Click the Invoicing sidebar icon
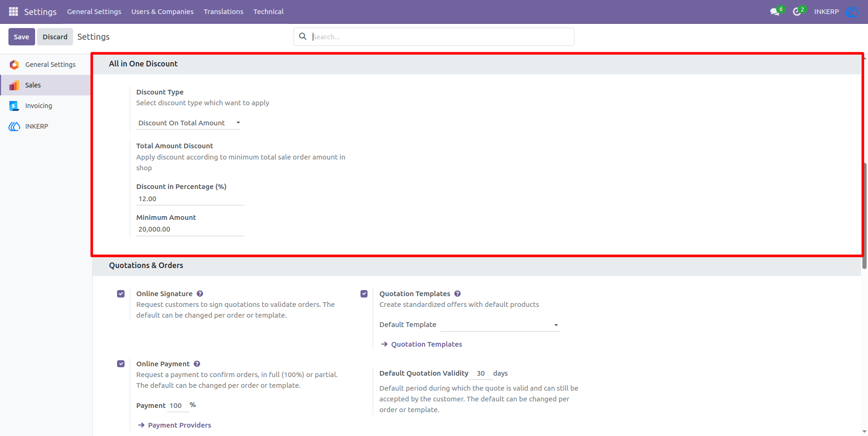Viewport: 868px width, 436px height. (14, 106)
